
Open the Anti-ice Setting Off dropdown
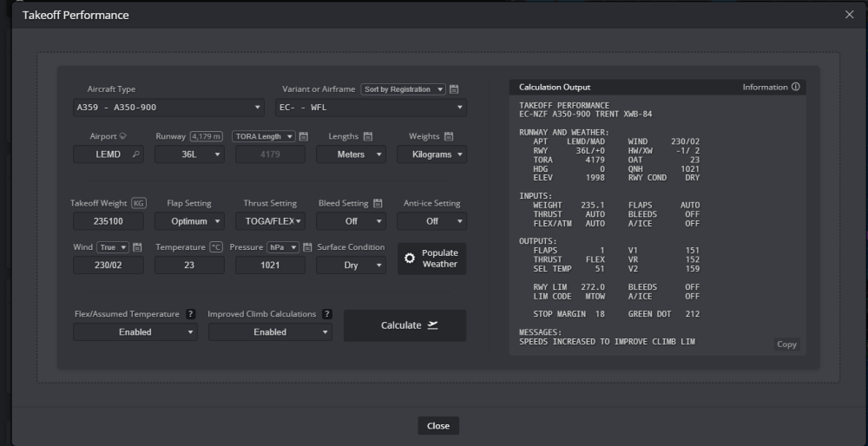(x=431, y=221)
